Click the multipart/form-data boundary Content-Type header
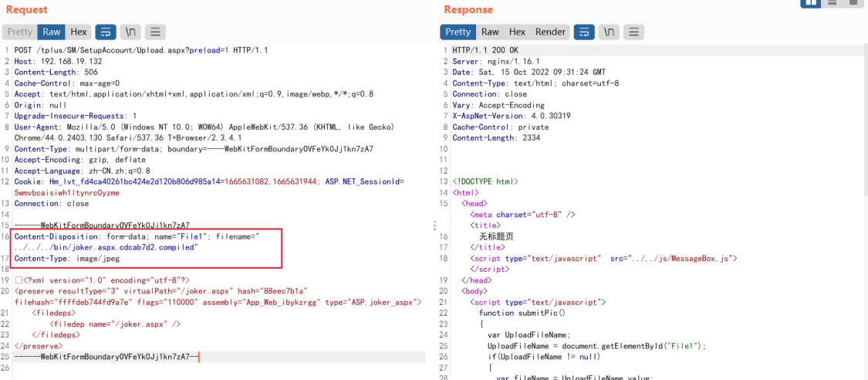 pos(194,149)
